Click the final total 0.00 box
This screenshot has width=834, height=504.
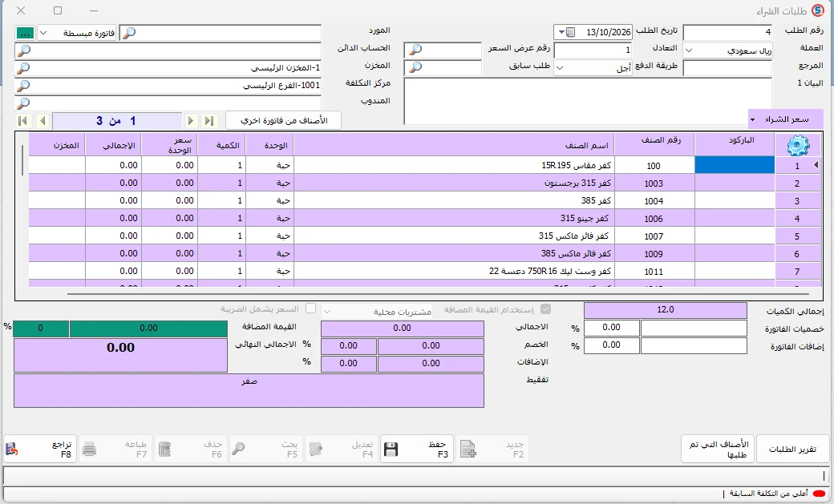coord(121,355)
